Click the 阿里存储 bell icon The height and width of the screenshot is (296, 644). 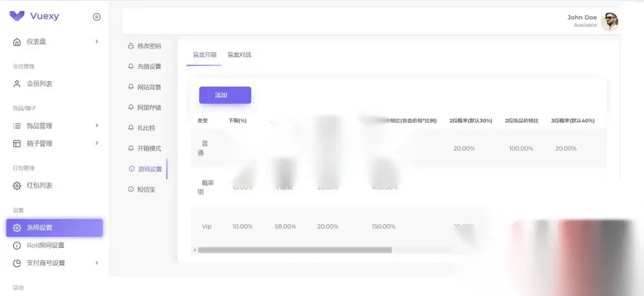(131, 107)
